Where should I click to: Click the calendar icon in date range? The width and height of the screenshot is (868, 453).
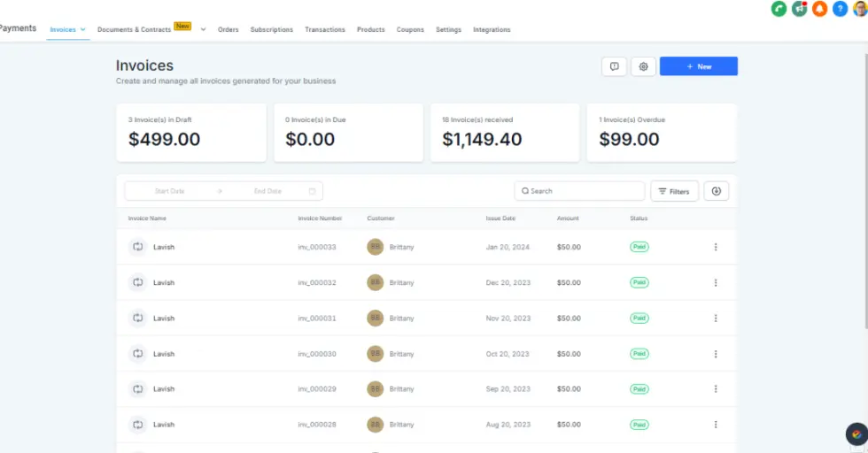coord(312,191)
